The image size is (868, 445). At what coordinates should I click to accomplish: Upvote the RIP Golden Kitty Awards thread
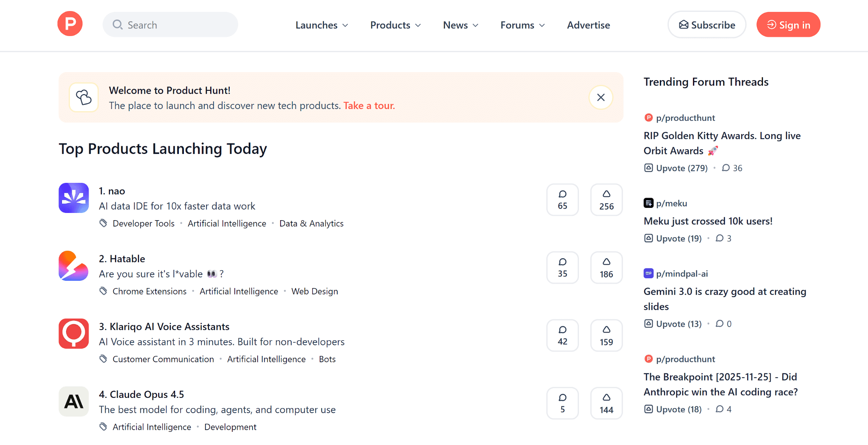(675, 168)
